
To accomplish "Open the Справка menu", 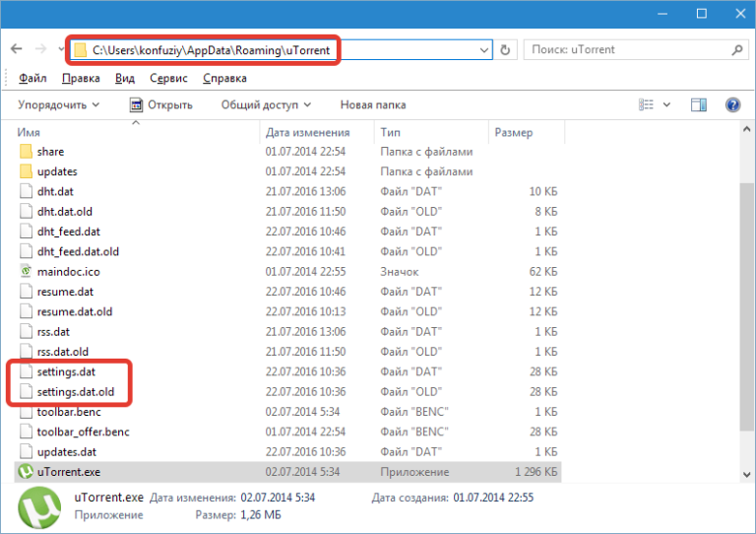I will pos(224,78).
